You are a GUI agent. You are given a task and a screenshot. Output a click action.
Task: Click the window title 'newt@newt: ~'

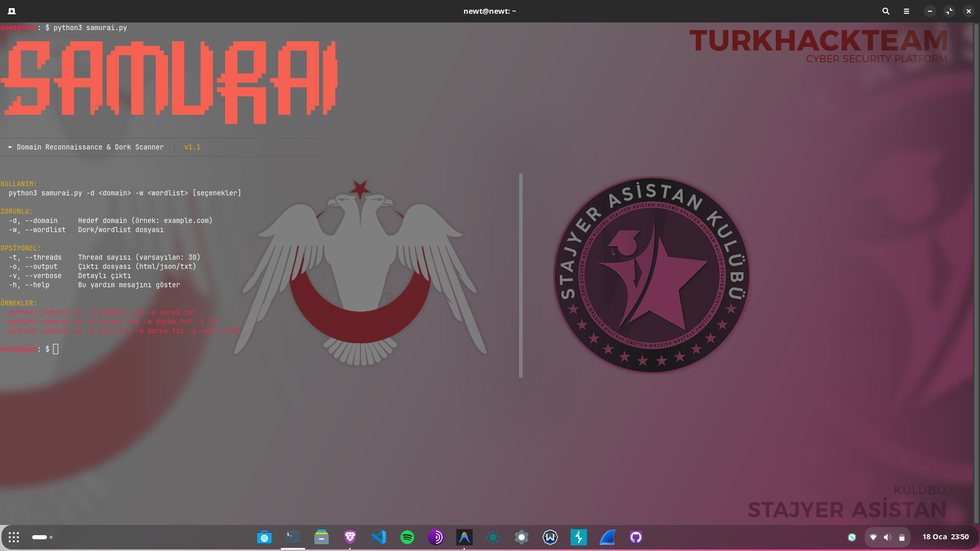coord(490,11)
